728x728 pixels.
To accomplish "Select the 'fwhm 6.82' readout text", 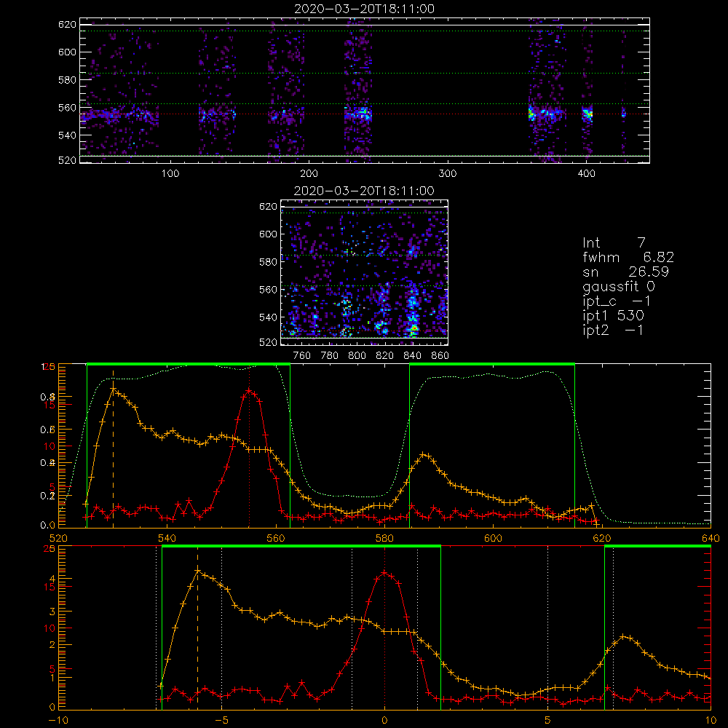I will click(x=628, y=257).
